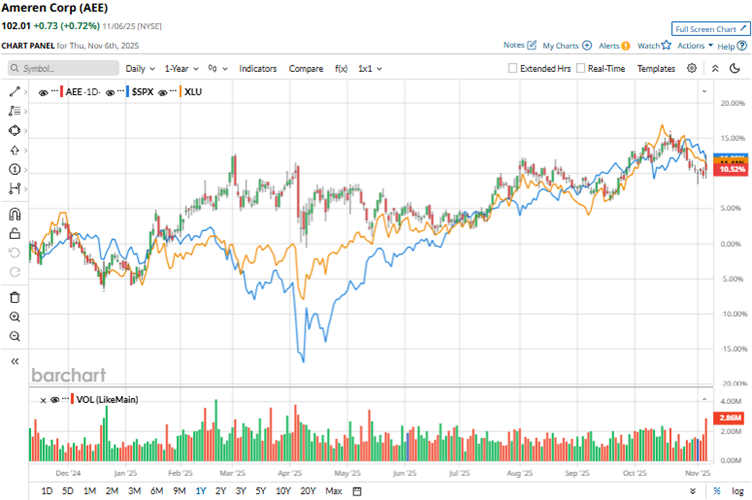Click the Full Screen Chart button

pyautogui.click(x=710, y=30)
